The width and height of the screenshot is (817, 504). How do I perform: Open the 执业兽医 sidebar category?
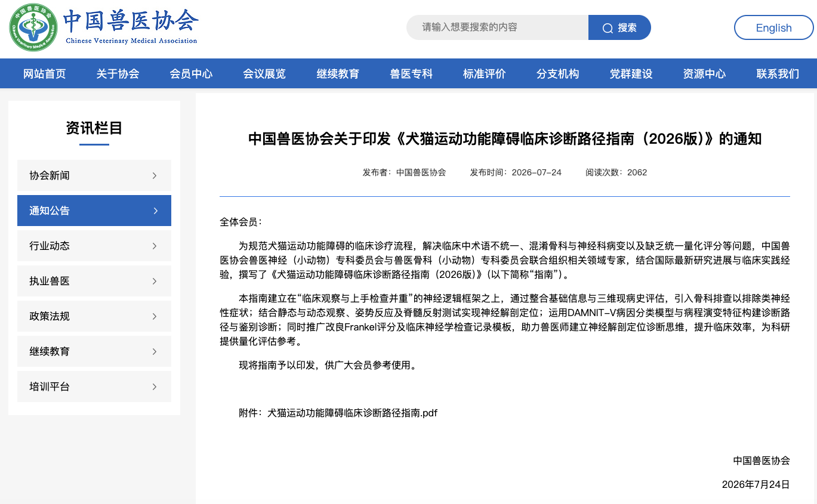coord(94,281)
